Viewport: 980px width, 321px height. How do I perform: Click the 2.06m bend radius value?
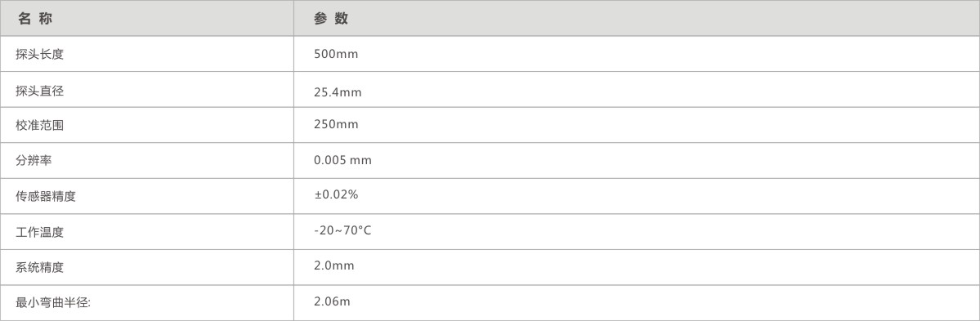click(333, 301)
